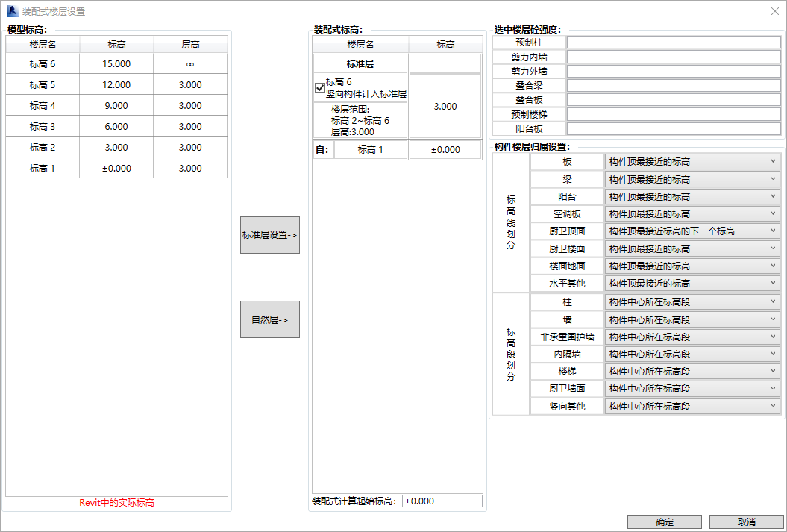Click the 叠合板 strength input field
The image size is (787, 532).
pos(674,100)
